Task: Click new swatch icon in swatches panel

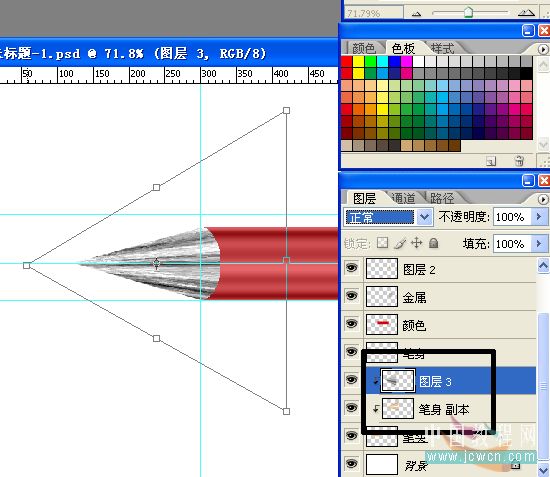Action: pos(491,161)
